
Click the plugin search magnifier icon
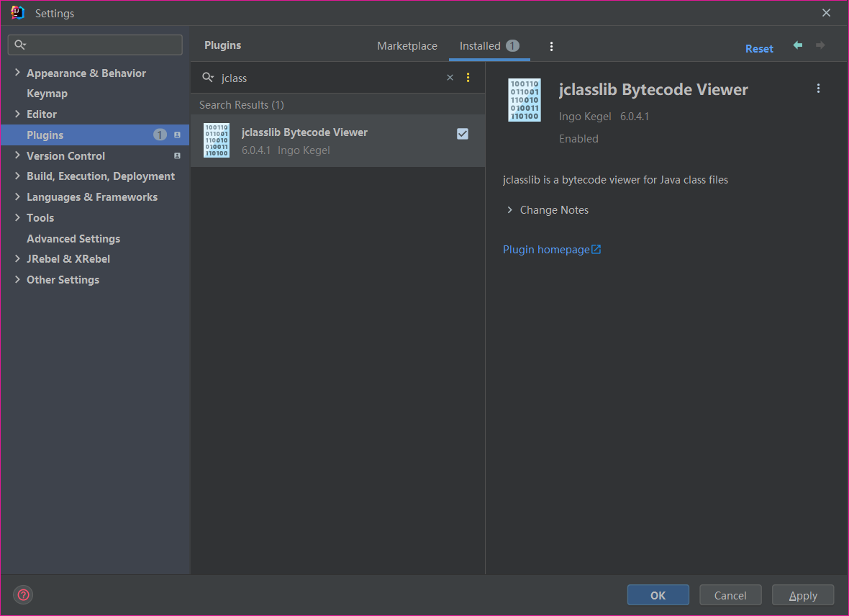coord(208,78)
